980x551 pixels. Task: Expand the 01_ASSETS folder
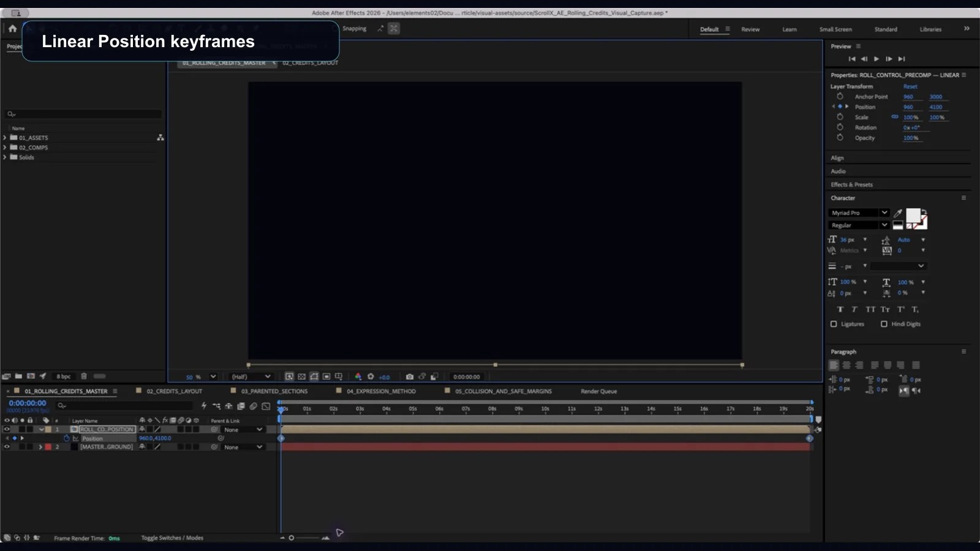[5, 138]
